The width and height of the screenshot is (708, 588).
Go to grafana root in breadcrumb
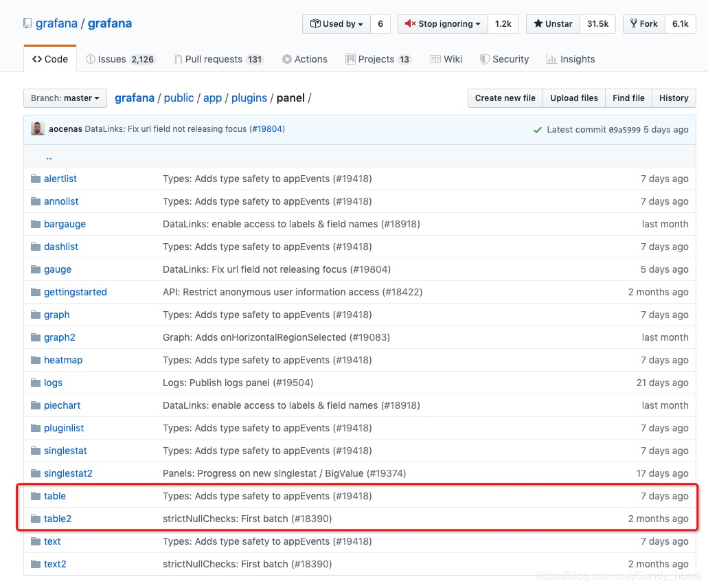[135, 98]
